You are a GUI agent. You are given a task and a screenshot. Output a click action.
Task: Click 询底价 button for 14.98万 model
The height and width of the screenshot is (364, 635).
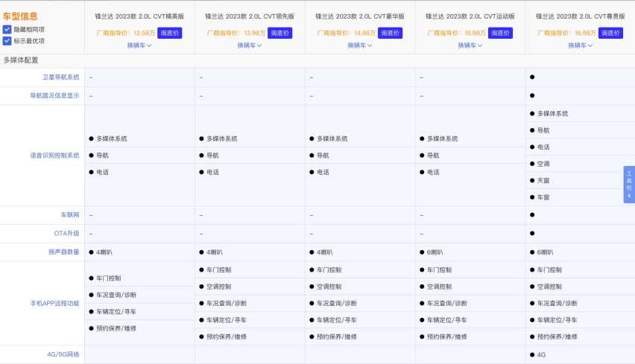[x=390, y=33]
